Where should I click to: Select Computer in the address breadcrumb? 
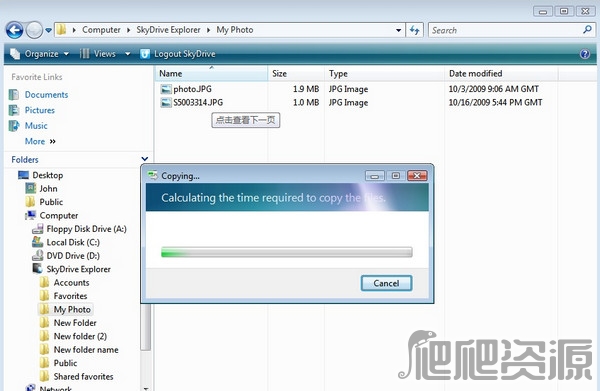(x=101, y=30)
